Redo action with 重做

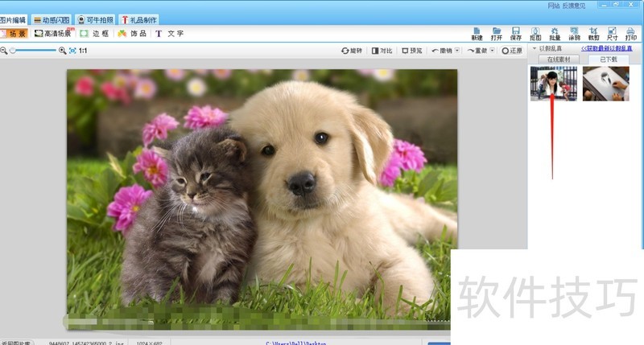(x=477, y=51)
